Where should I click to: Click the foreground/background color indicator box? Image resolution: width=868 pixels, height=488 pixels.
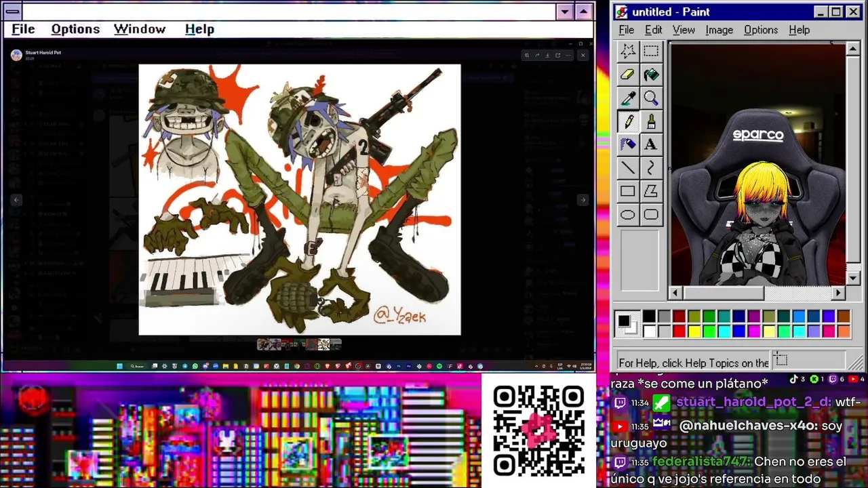[627, 324]
